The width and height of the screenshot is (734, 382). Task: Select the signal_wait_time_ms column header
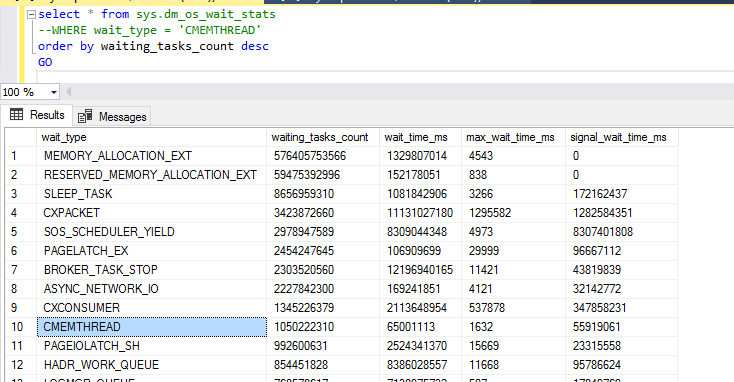[621, 137]
